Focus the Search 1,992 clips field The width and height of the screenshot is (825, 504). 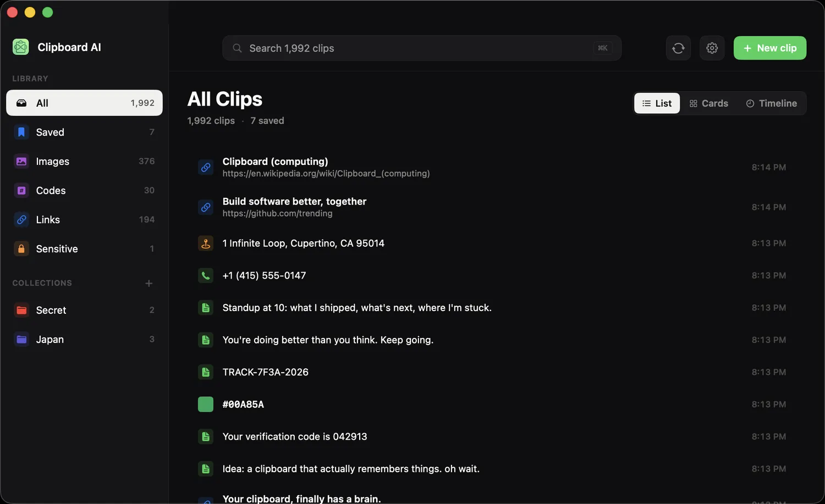click(x=422, y=48)
